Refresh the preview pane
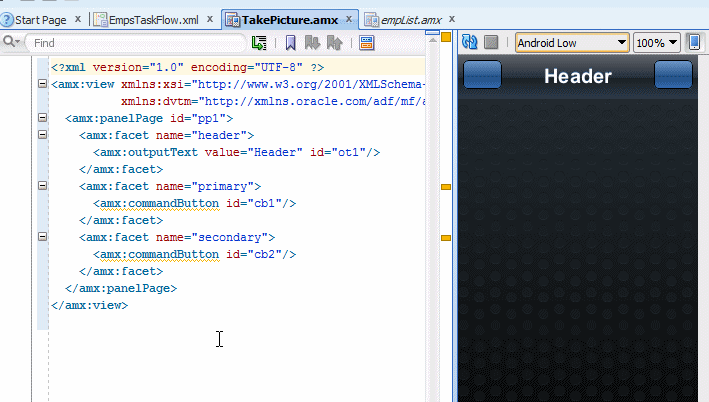 [470, 43]
